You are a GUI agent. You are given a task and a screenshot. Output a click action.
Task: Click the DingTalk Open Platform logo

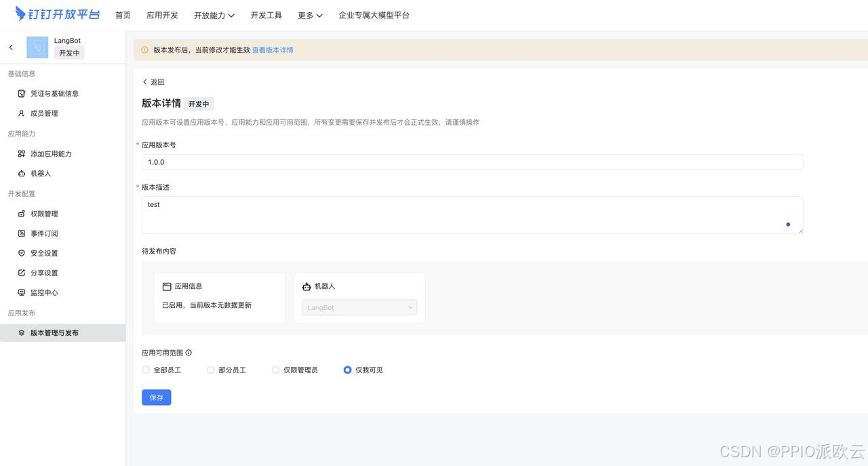click(58, 14)
